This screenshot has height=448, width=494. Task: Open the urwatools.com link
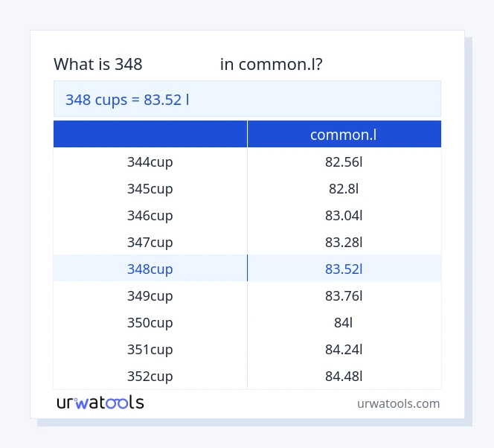398,403
